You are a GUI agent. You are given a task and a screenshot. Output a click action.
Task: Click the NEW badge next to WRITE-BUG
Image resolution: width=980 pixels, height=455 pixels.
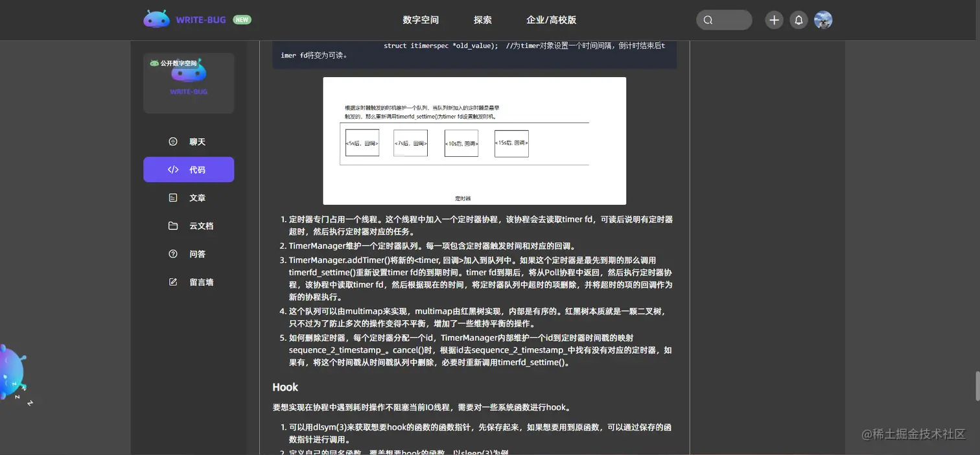(242, 19)
